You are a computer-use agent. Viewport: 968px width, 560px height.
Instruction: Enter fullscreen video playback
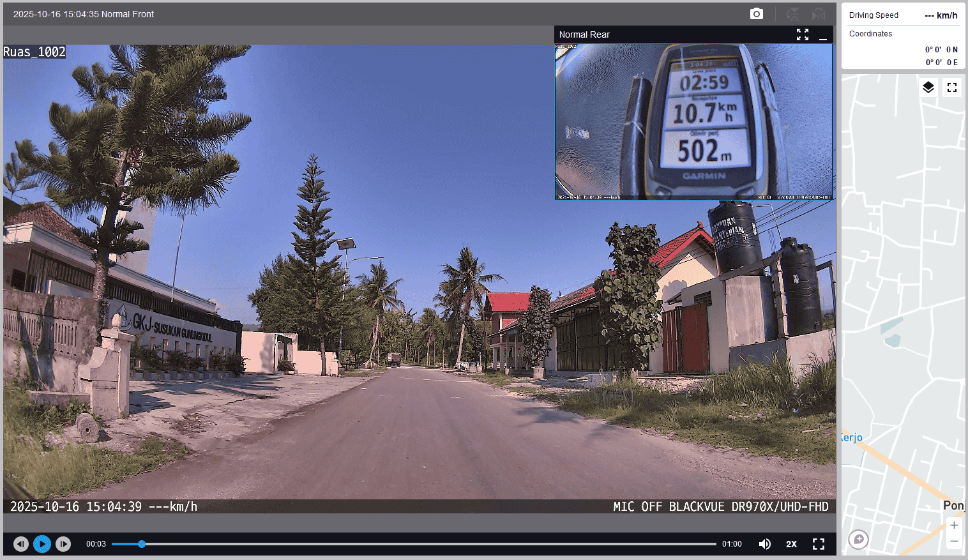click(819, 544)
